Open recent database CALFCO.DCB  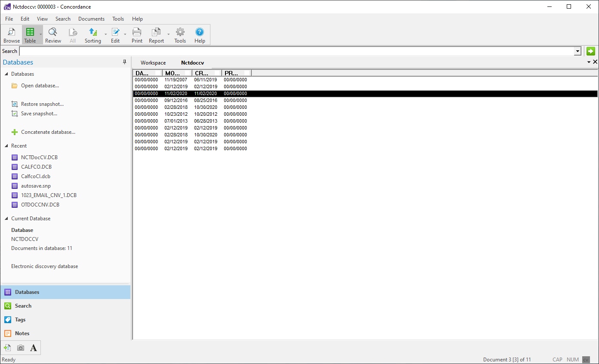click(x=36, y=167)
